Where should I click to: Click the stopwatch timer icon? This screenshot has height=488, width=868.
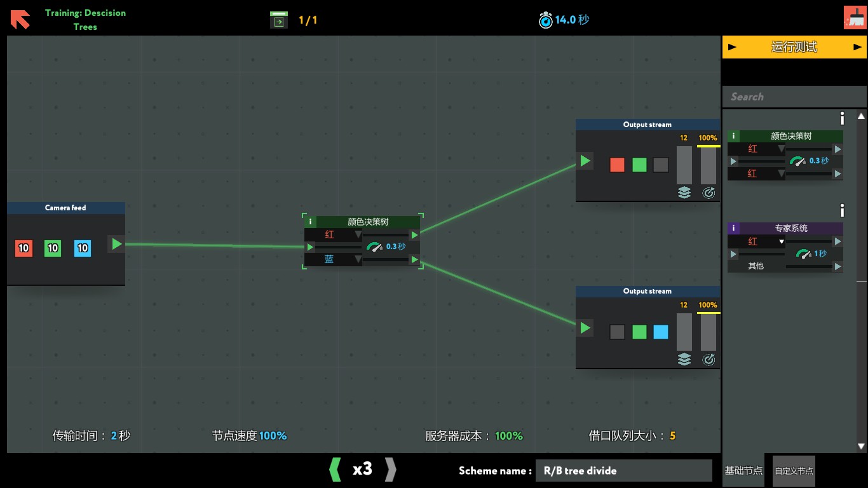[x=545, y=20]
